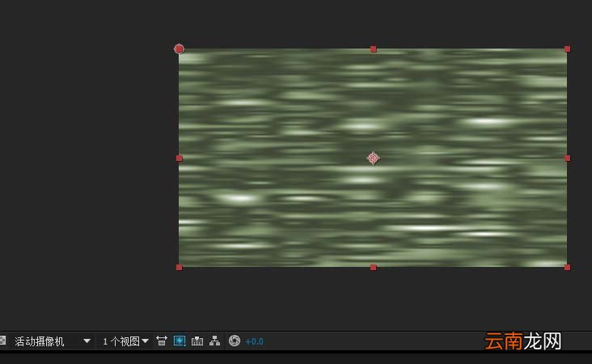592x364 pixels.
Task: Click the bottom-right corner layer handle
Action: [x=567, y=267]
